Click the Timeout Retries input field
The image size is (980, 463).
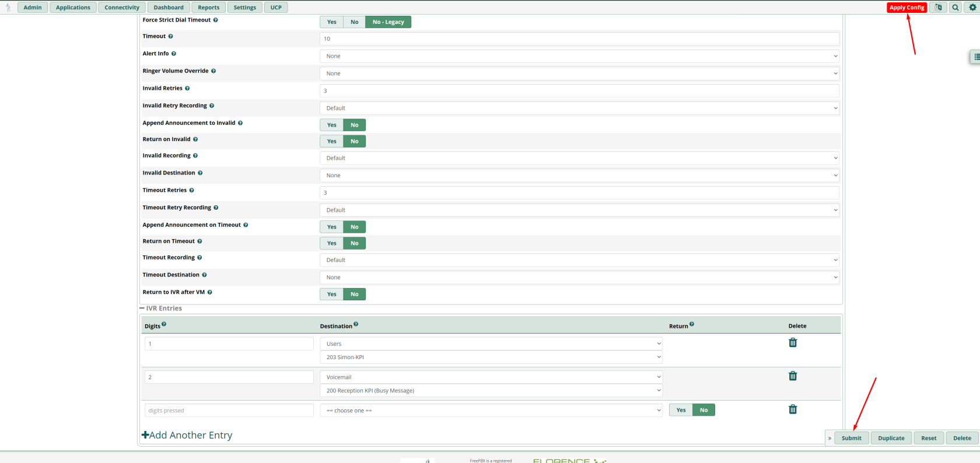(x=580, y=192)
